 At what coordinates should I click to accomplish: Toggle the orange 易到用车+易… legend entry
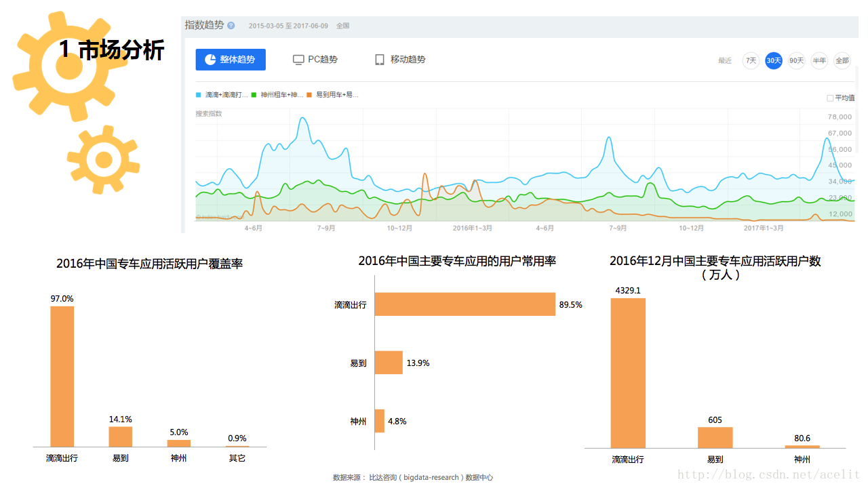point(333,95)
